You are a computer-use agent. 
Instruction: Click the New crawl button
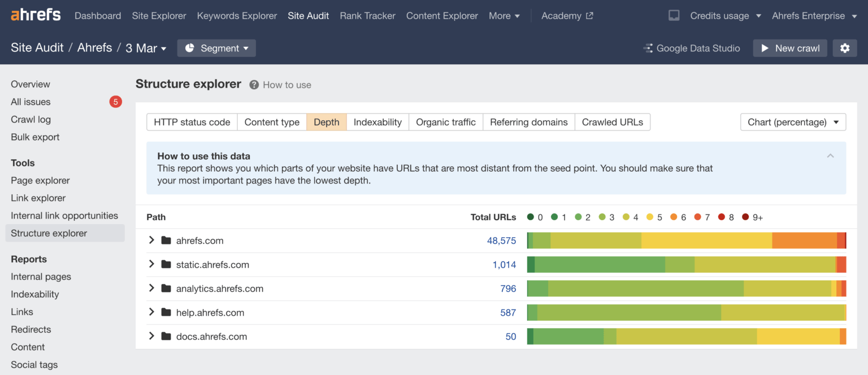point(790,48)
